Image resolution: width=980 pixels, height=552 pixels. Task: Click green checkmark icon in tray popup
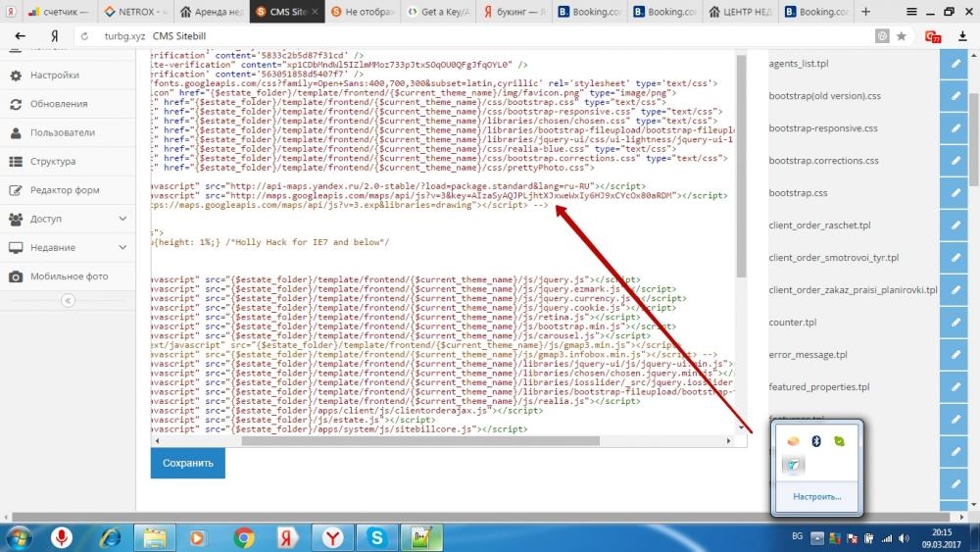(840, 441)
